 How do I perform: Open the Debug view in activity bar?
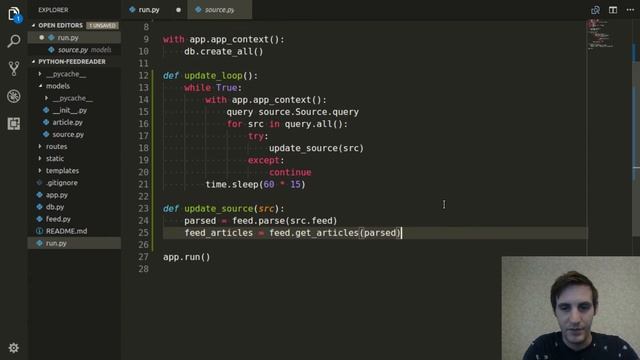click(x=14, y=96)
